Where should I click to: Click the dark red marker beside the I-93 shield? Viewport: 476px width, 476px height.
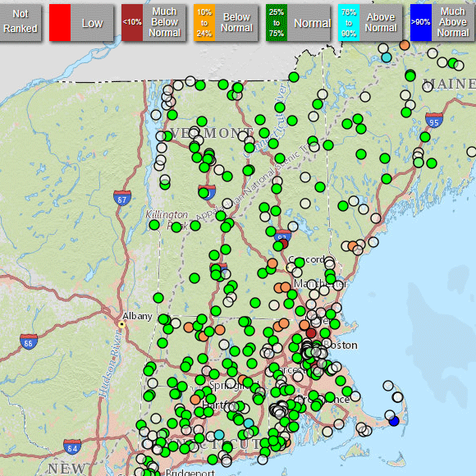click(283, 244)
